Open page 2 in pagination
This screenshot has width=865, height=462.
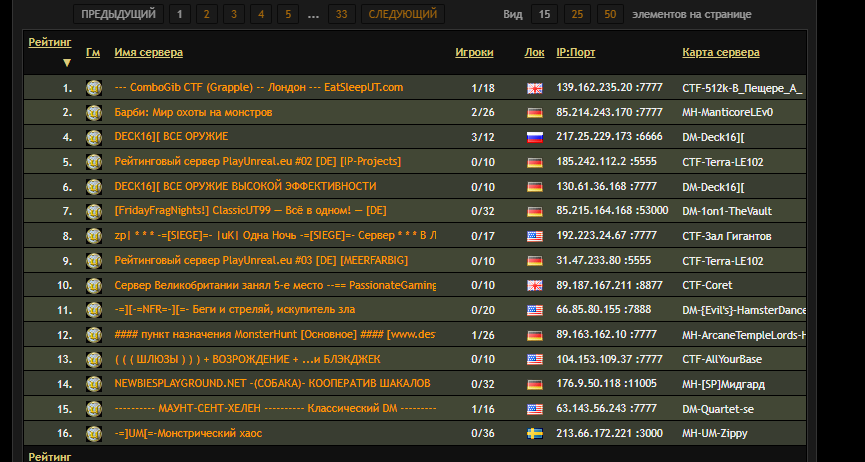coord(207,14)
